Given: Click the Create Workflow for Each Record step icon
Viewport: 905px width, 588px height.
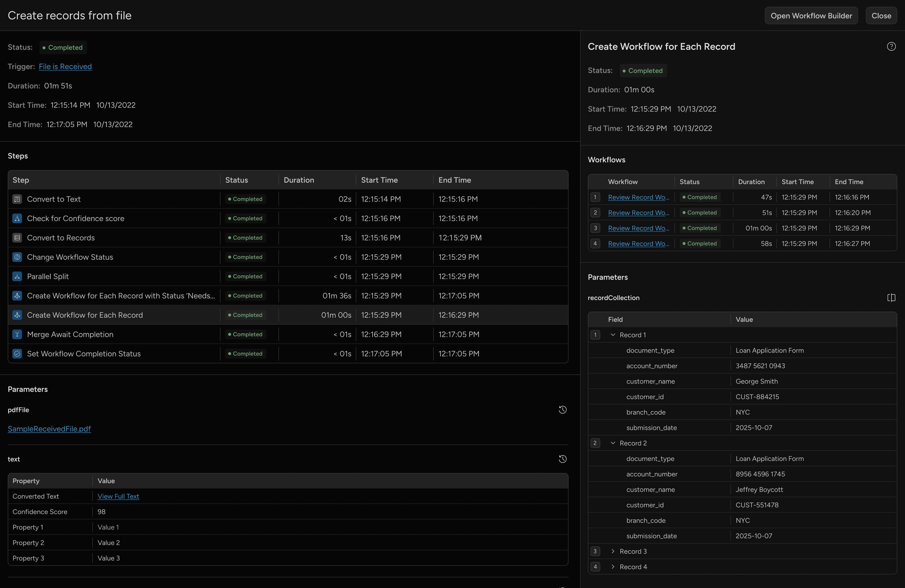Looking at the screenshot, I should pos(17,315).
